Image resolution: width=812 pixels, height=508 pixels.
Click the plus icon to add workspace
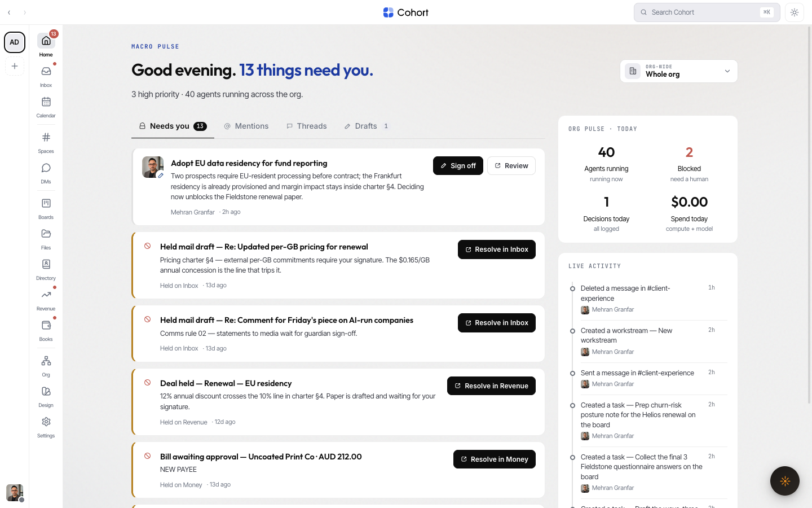click(15, 66)
